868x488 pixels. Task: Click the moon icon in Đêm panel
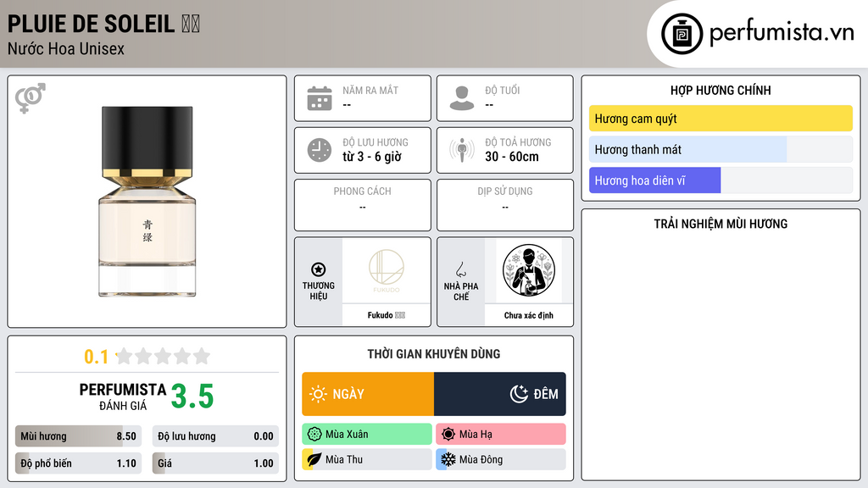520,394
